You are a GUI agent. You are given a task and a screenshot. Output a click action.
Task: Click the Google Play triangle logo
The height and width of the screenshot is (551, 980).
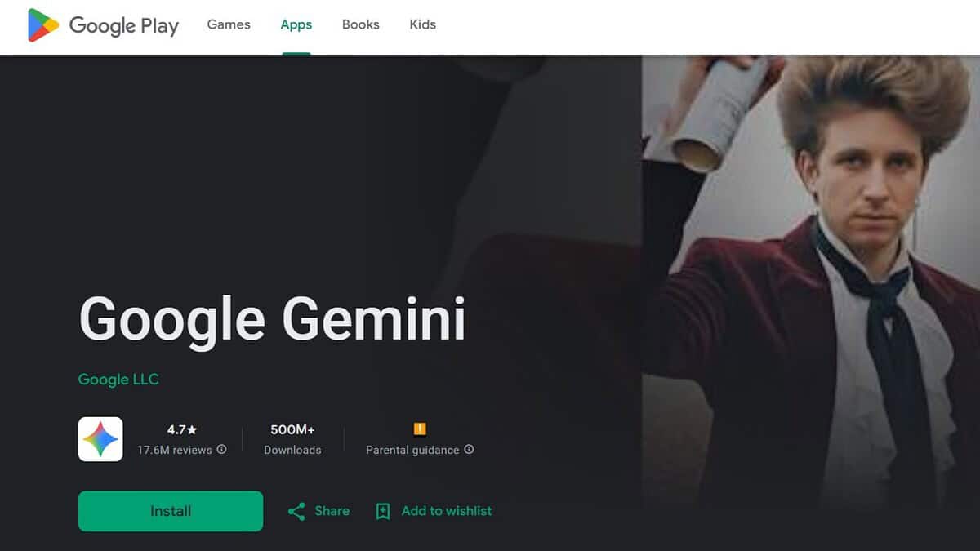click(x=43, y=25)
